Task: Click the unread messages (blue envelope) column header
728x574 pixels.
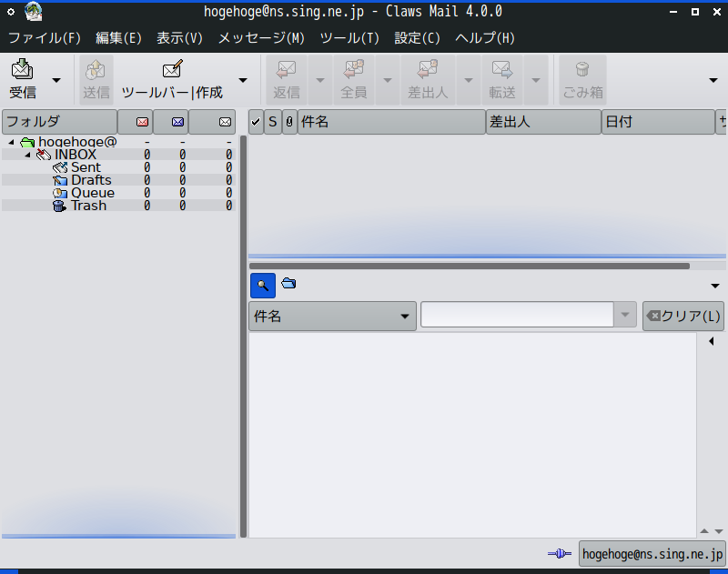Action: 171,122
